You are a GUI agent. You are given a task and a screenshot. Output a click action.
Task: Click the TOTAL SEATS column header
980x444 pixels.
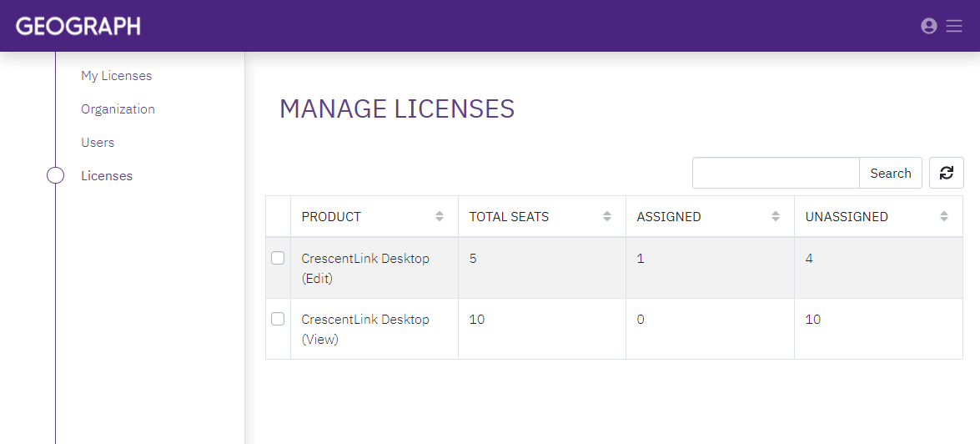542,216
